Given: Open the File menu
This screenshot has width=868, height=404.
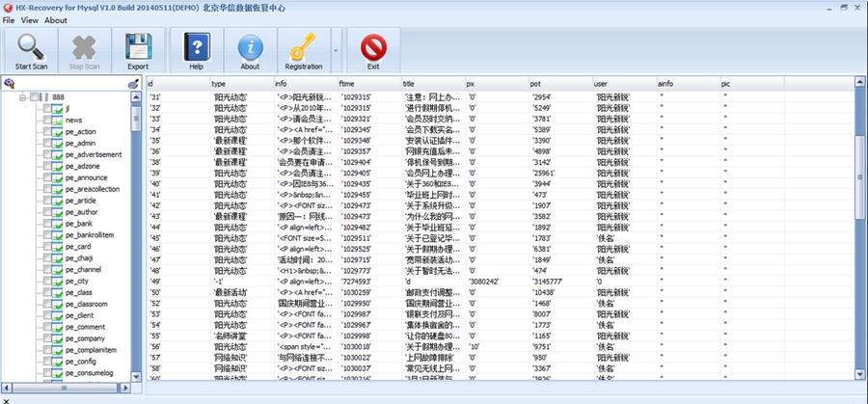Looking at the screenshot, I should click(x=9, y=20).
